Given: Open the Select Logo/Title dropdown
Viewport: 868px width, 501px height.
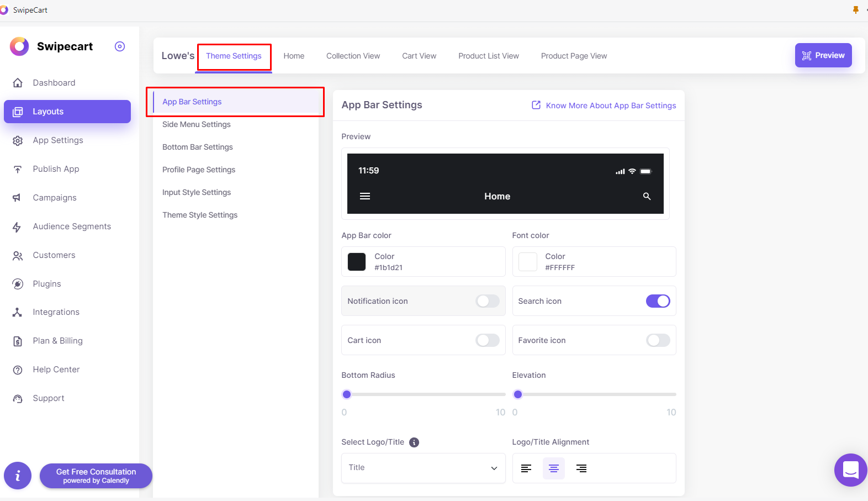Looking at the screenshot, I should (x=423, y=468).
